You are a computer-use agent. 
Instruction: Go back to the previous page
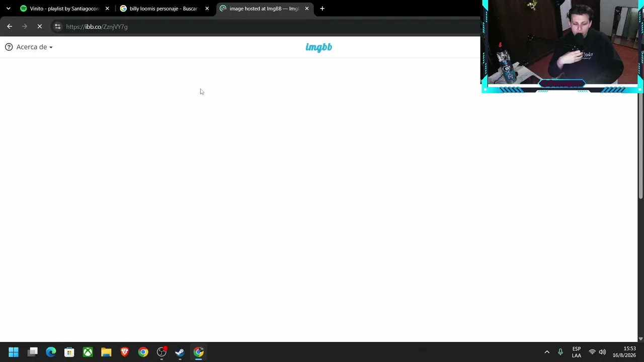[10, 27]
